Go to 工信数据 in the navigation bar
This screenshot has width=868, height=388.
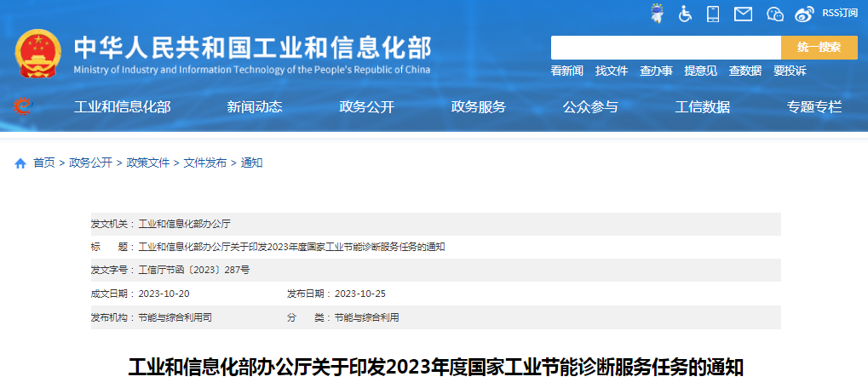(x=702, y=106)
